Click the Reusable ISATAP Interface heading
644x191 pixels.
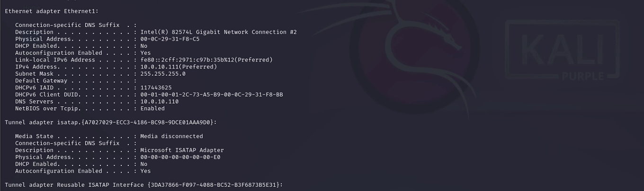pos(143,185)
